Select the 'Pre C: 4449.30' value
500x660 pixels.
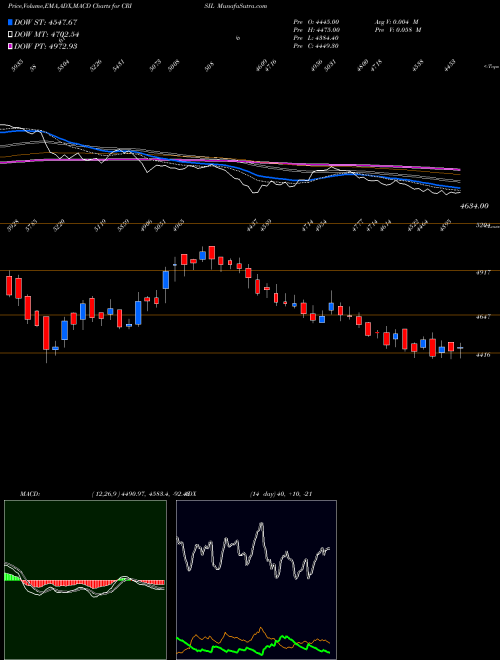pos(316,45)
